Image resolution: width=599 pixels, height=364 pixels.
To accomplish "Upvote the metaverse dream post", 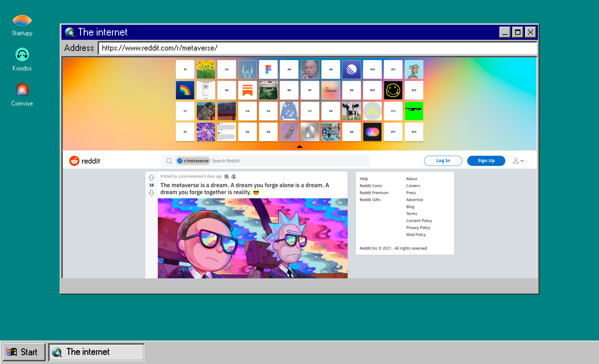I will click(x=151, y=177).
